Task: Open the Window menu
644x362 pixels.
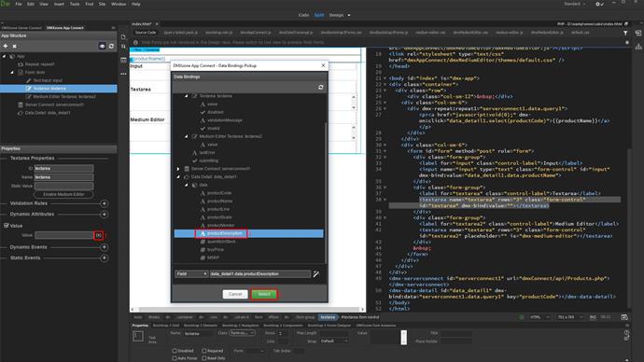Action: (119, 4)
